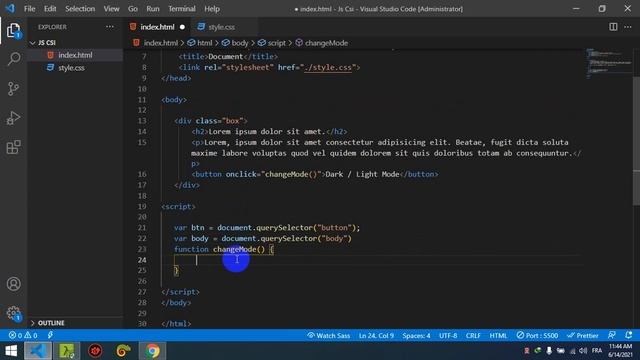Open the Terminal menu

pyautogui.click(x=182, y=9)
